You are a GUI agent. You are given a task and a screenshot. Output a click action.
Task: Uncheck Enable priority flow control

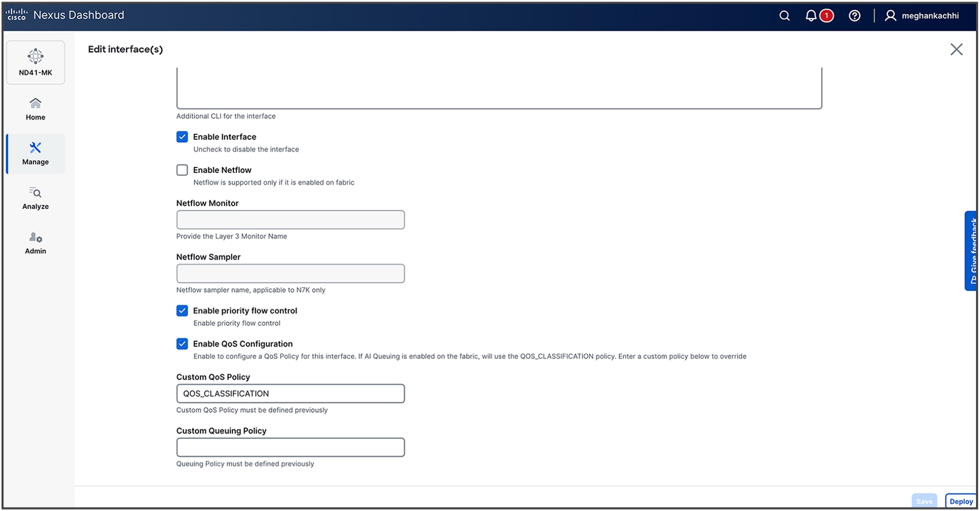[x=182, y=311]
